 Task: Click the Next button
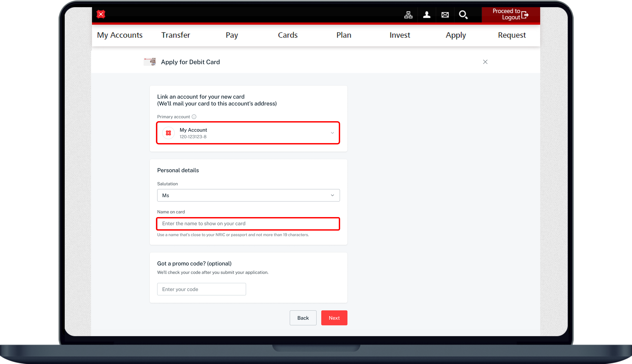pyautogui.click(x=334, y=318)
